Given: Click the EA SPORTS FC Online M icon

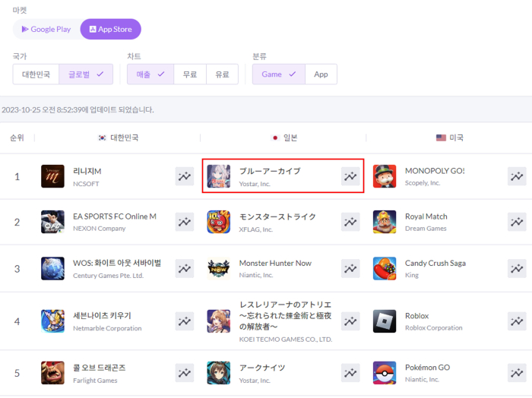Looking at the screenshot, I should coord(52,222).
